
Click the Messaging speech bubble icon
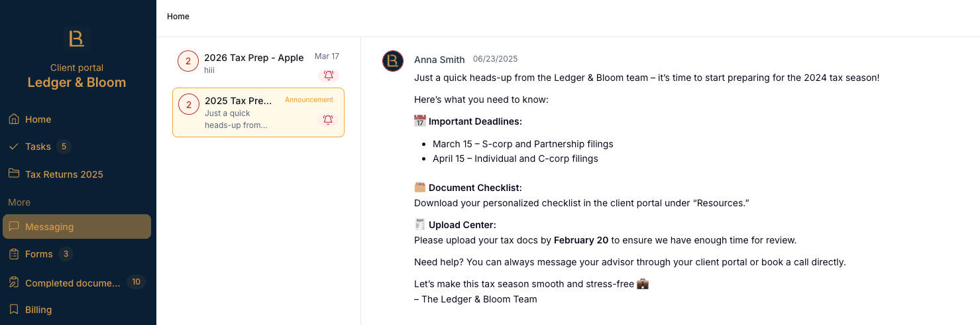(13, 226)
